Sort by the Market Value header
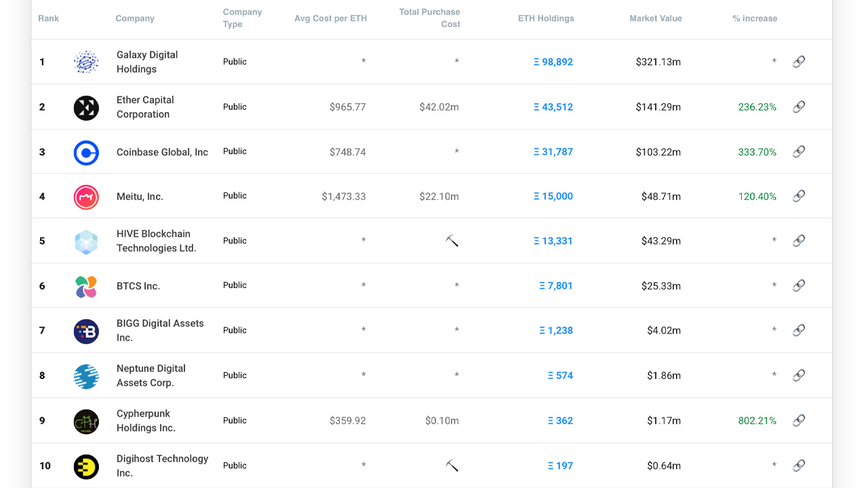 click(656, 18)
